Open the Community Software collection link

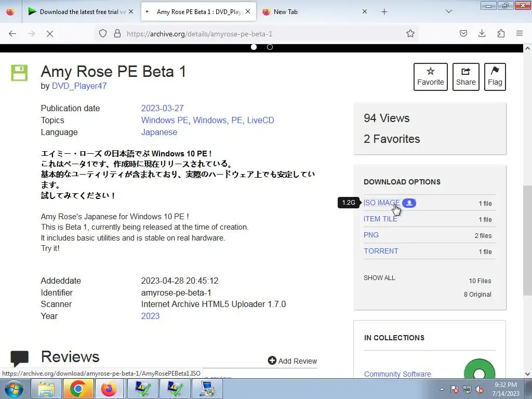click(397, 374)
